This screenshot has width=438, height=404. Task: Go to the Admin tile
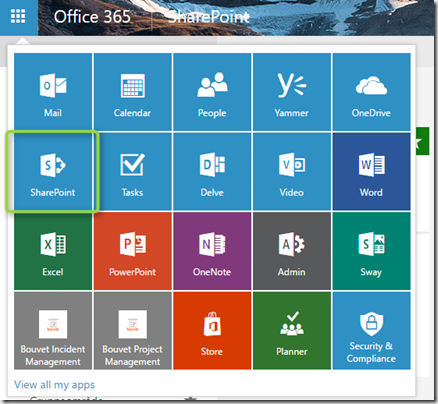(292, 251)
